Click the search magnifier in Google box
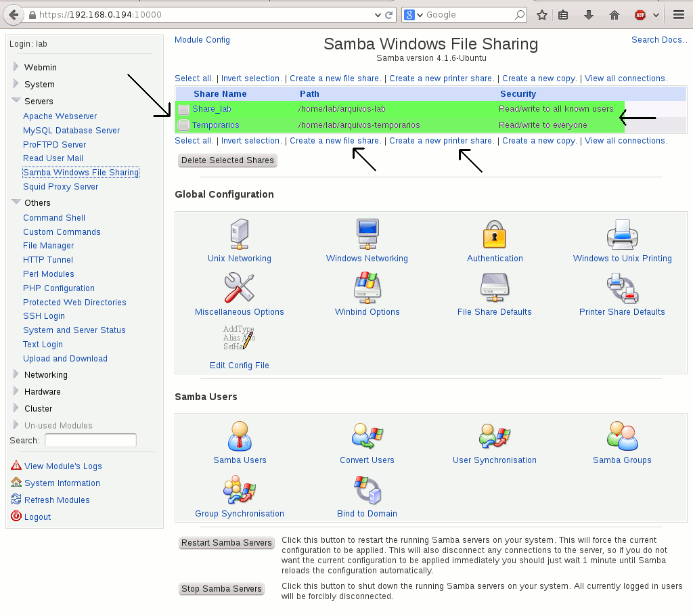The image size is (693, 616). 520,15
